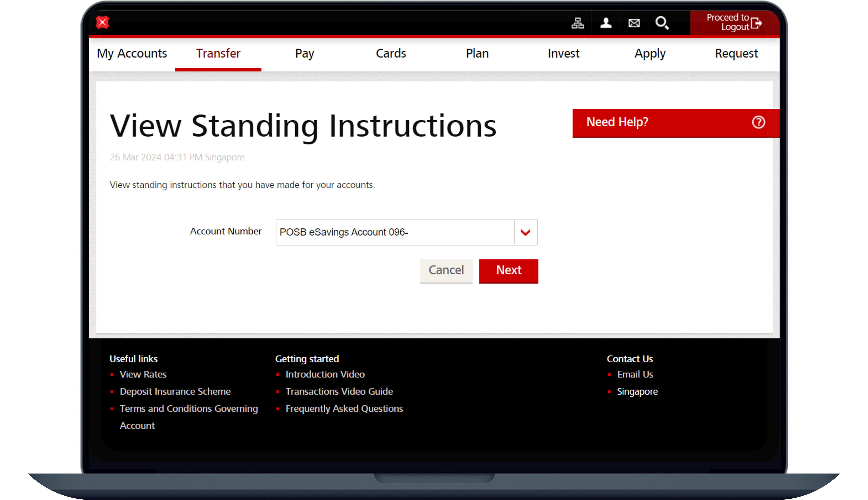The image size is (868, 500).
Task: Open the Introduction Video link
Action: (325, 374)
